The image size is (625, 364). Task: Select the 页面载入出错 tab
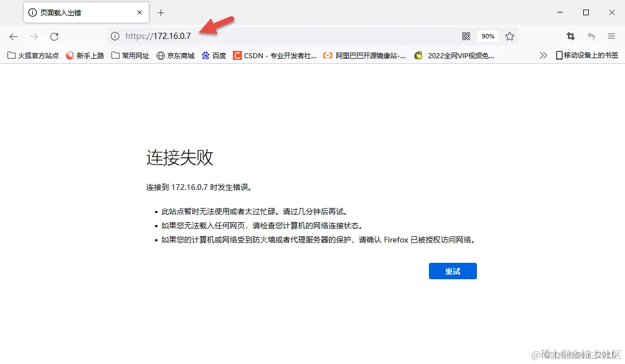click(68, 12)
